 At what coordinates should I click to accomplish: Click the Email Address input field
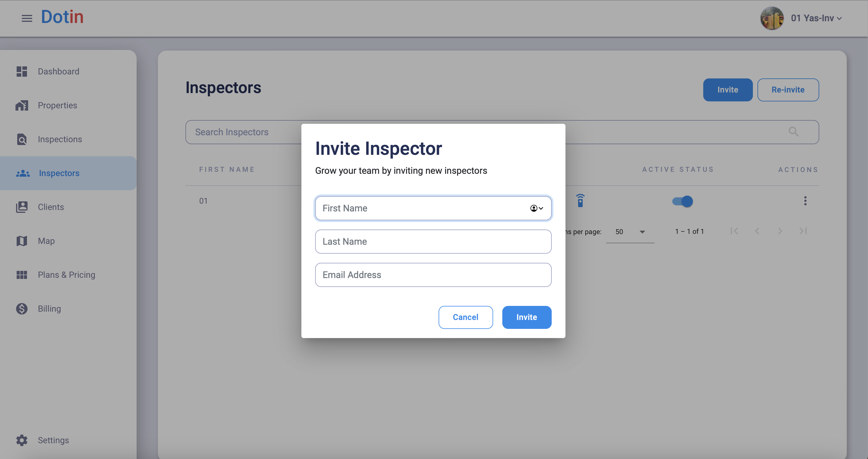pyautogui.click(x=433, y=275)
